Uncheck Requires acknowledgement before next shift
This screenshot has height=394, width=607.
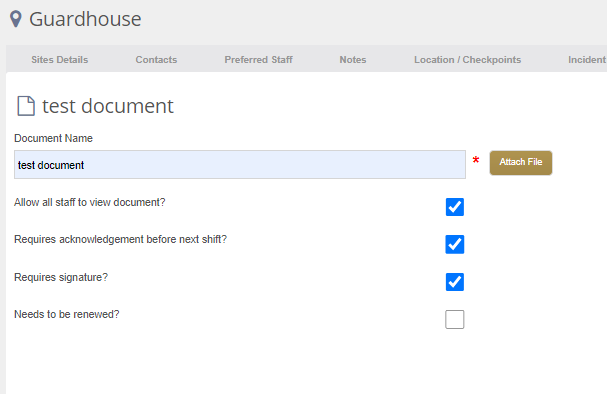pyautogui.click(x=454, y=244)
